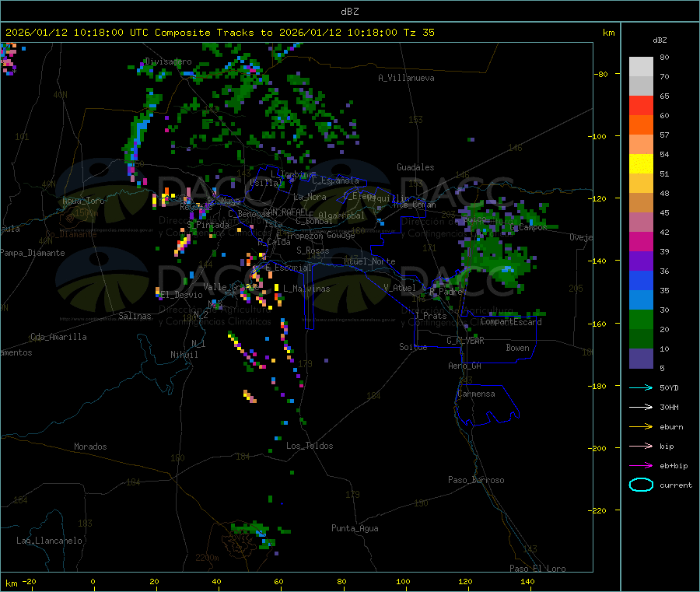This screenshot has height=592, width=700.
Task: Click the Pampa_Diamante map label
Action: pos(33,253)
